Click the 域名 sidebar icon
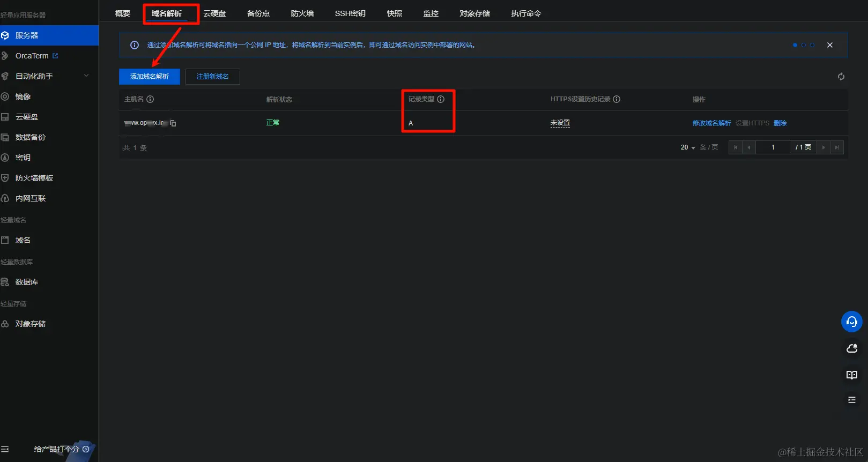Viewport: 868px width, 462px height. (x=5, y=240)
